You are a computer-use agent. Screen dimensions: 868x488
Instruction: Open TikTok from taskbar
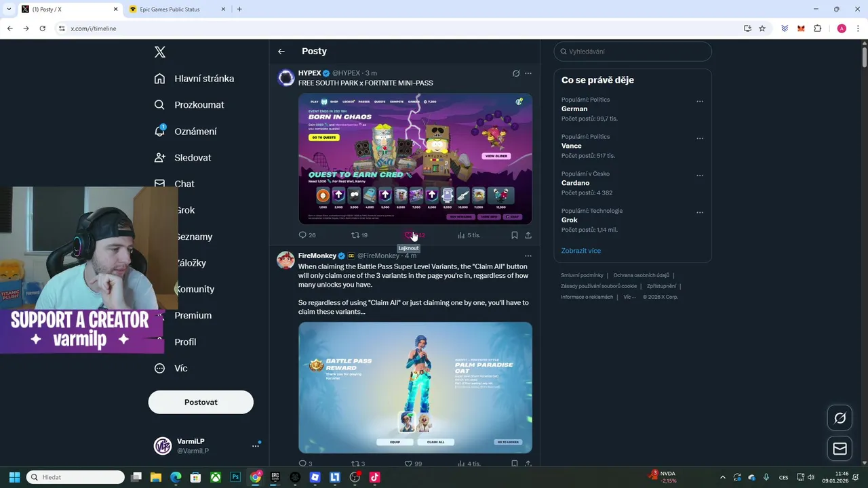click(x=374, y=477)
